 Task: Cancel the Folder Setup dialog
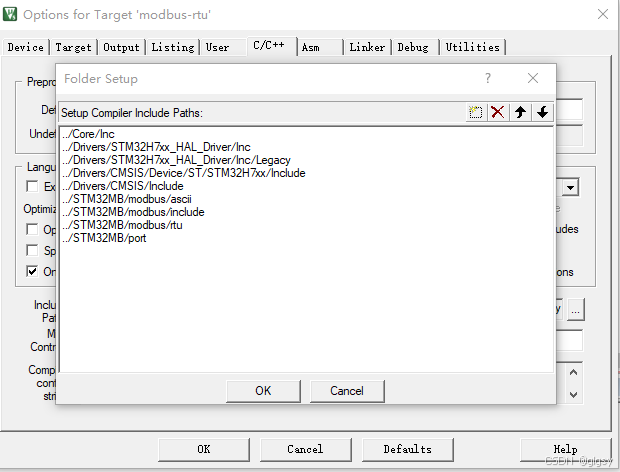click(x=347, y=391)
